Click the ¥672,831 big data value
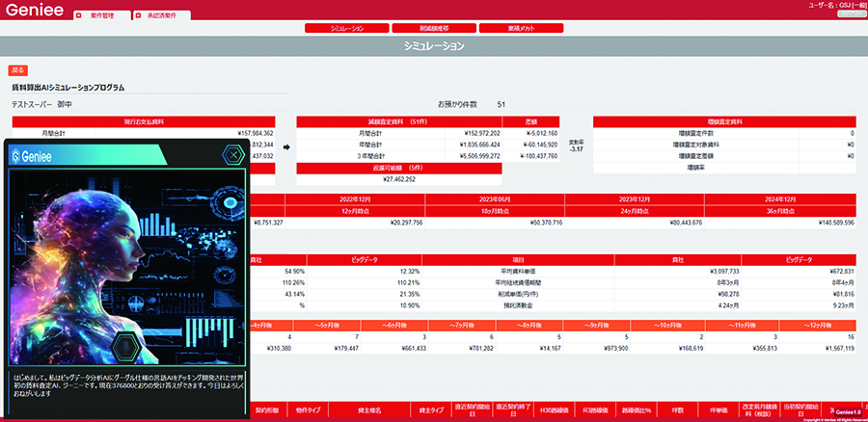868x422 pixels. click(842, 272)
